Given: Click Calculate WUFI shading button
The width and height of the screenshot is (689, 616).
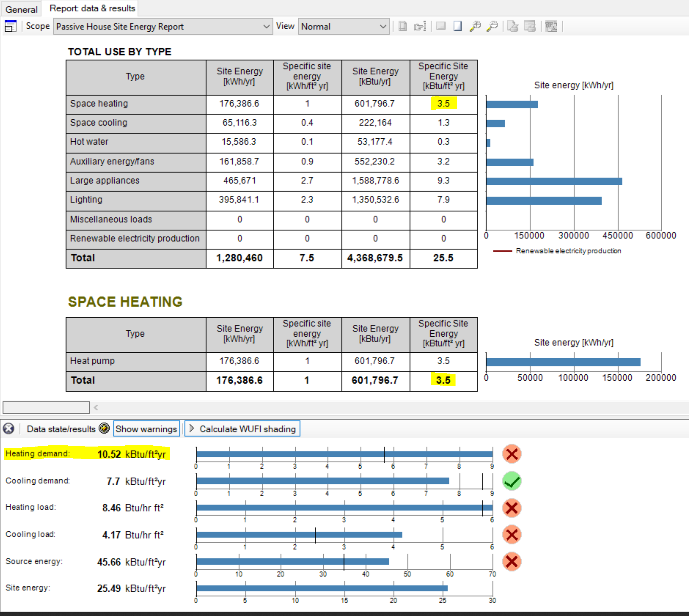Looking at the screenshot, I should (x=242, y=429).
